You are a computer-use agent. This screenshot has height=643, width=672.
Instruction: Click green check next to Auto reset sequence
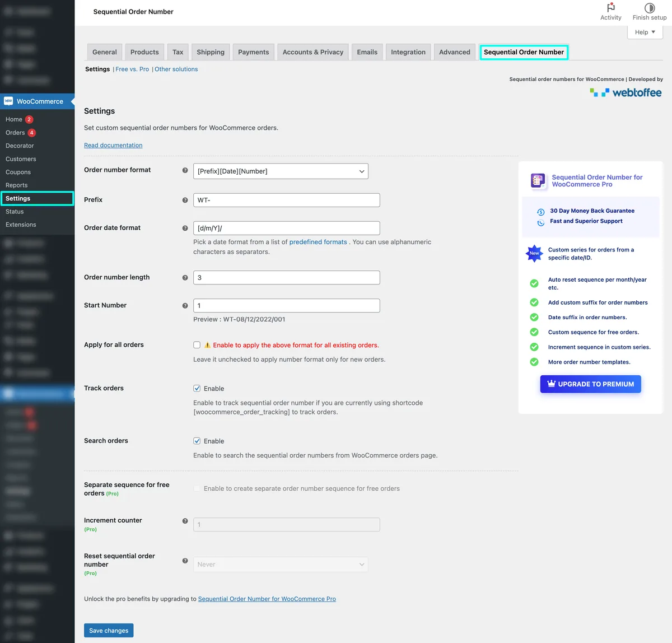[534, 283]
